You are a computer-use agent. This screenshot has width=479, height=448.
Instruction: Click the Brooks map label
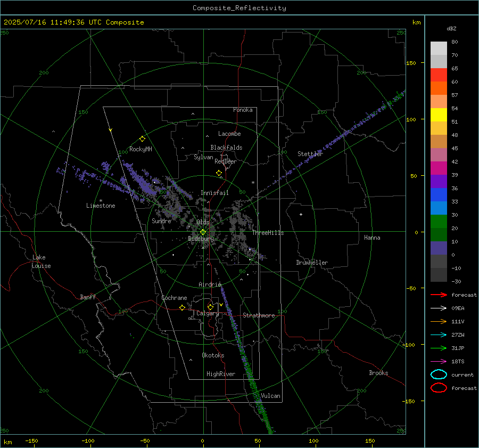[x=378, y=373]
